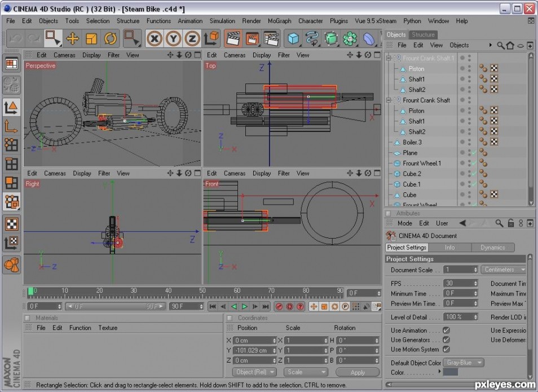This screenshot has width=538, height=392.
Task: Add spline object icon
Action: (x=312, y=38)
